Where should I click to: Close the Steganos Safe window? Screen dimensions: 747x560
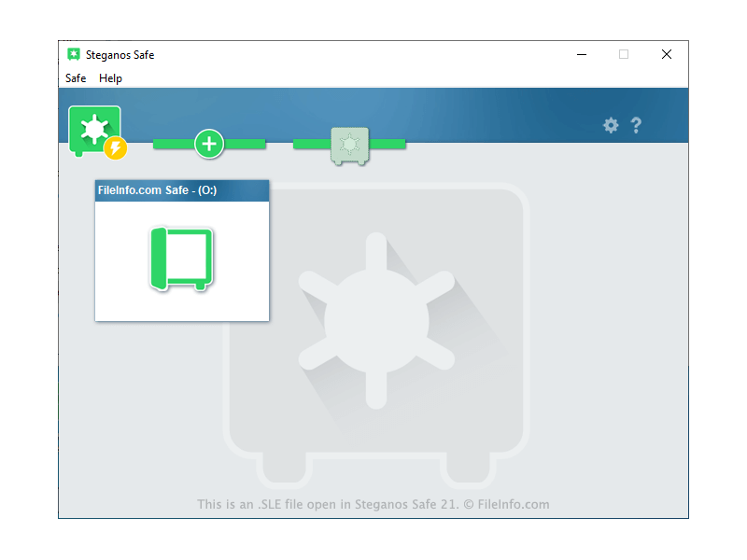coord(667,54)
